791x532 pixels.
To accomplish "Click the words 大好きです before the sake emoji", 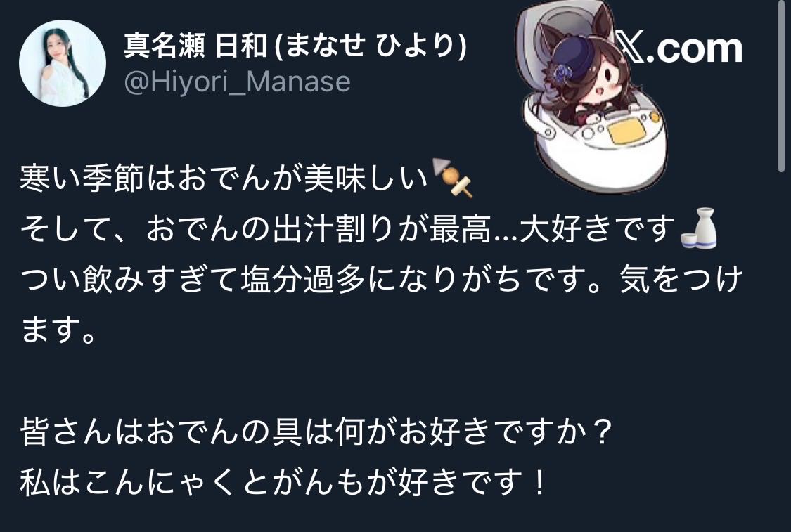I will [597, 229].
